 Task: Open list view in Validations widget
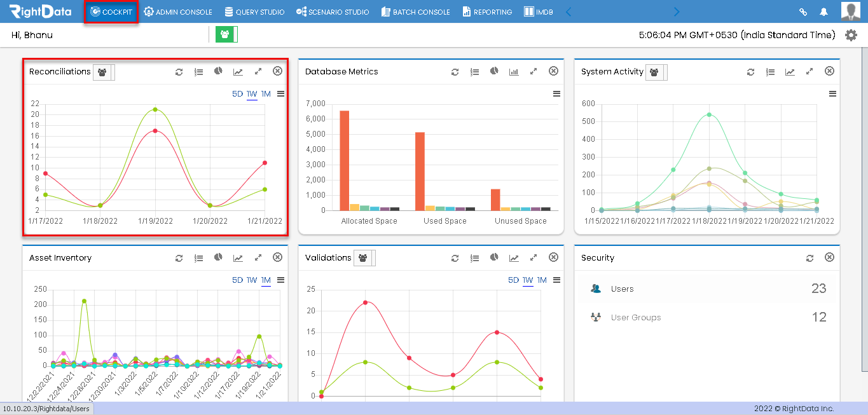tap(475, 258)
